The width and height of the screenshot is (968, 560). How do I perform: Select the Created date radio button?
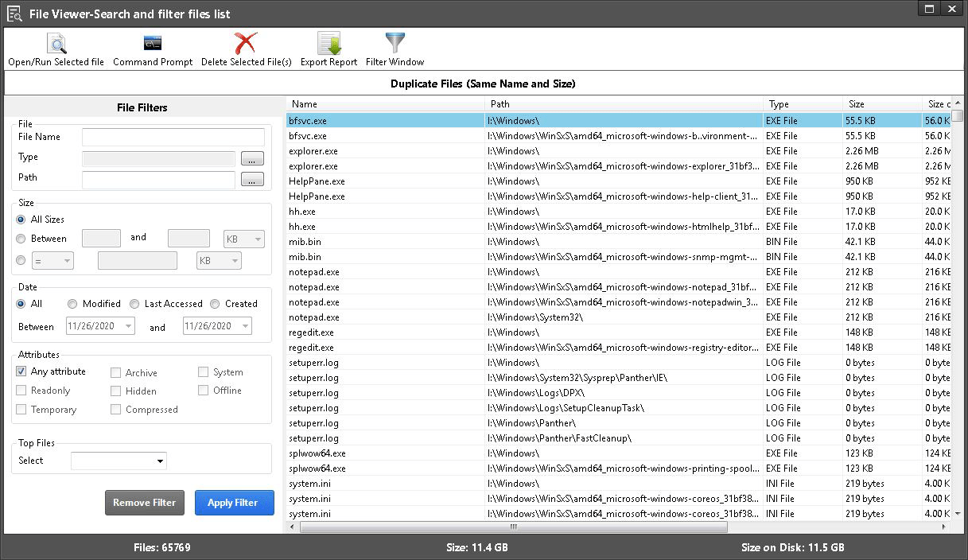tap(215, 304)
